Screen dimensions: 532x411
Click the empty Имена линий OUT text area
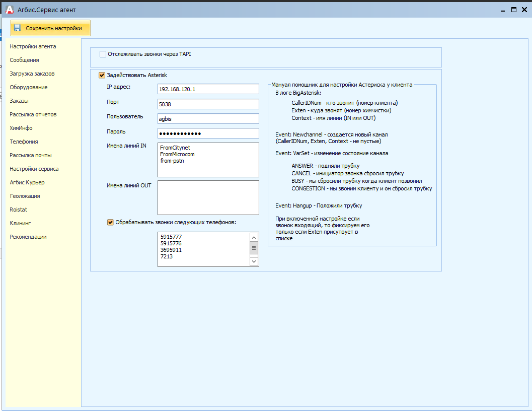click(x=208, y=197)
